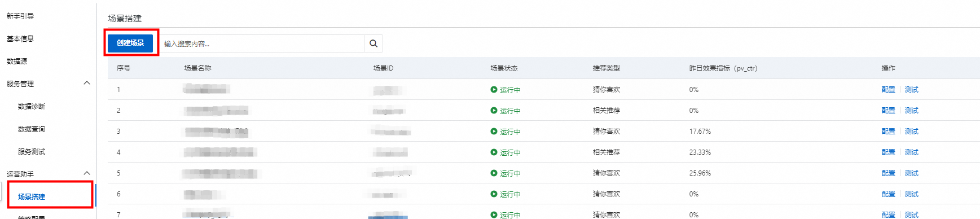Click the 场景名称 column header

[198, 68]
